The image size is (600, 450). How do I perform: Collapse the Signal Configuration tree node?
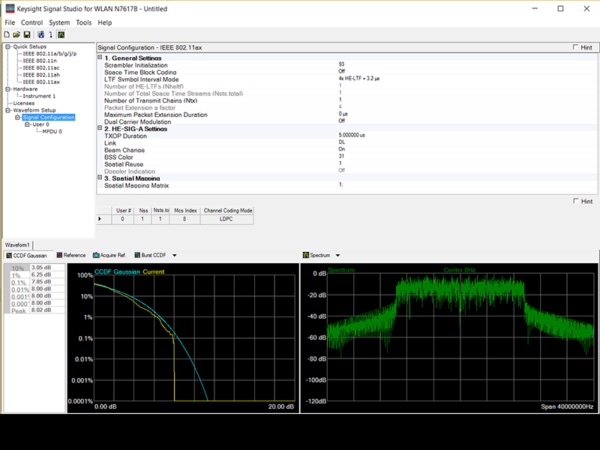pyautogui.click(x=17, y=117)
